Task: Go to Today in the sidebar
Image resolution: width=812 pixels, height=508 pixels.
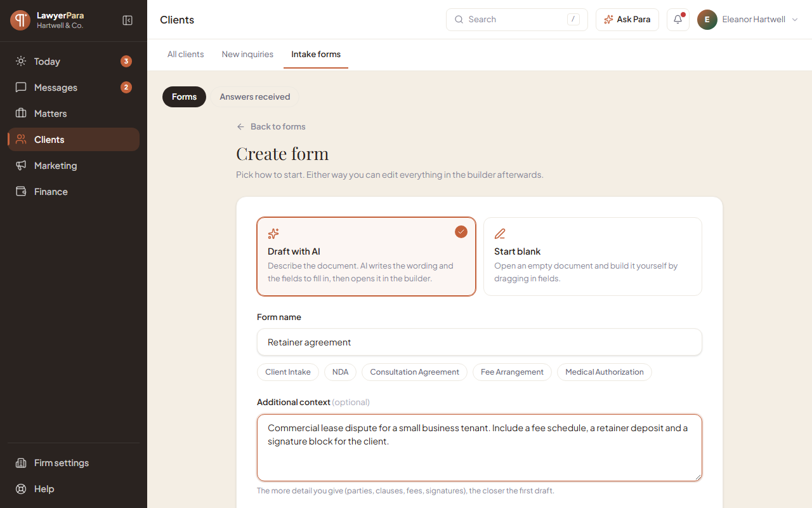Action: 74,62
